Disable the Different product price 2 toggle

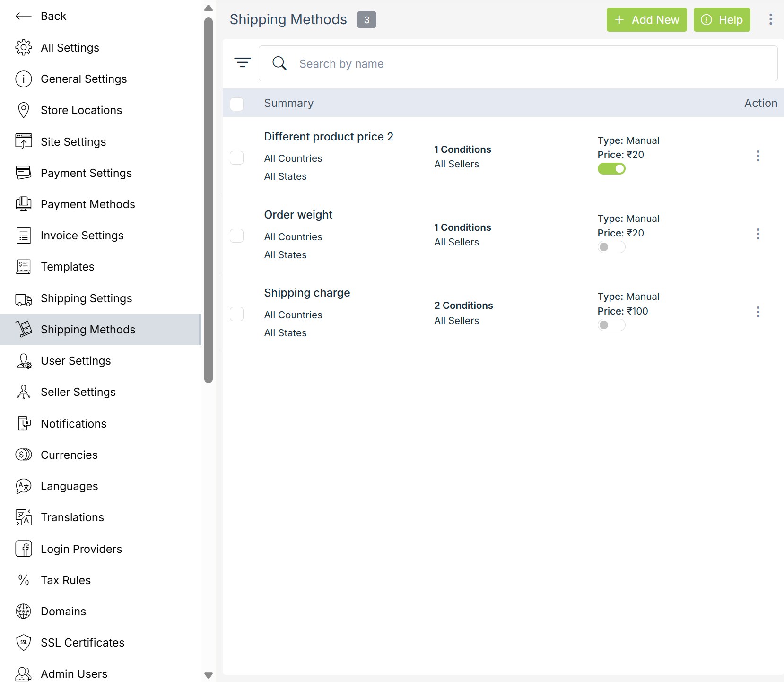pyautogui.click(x=611, y=169)
